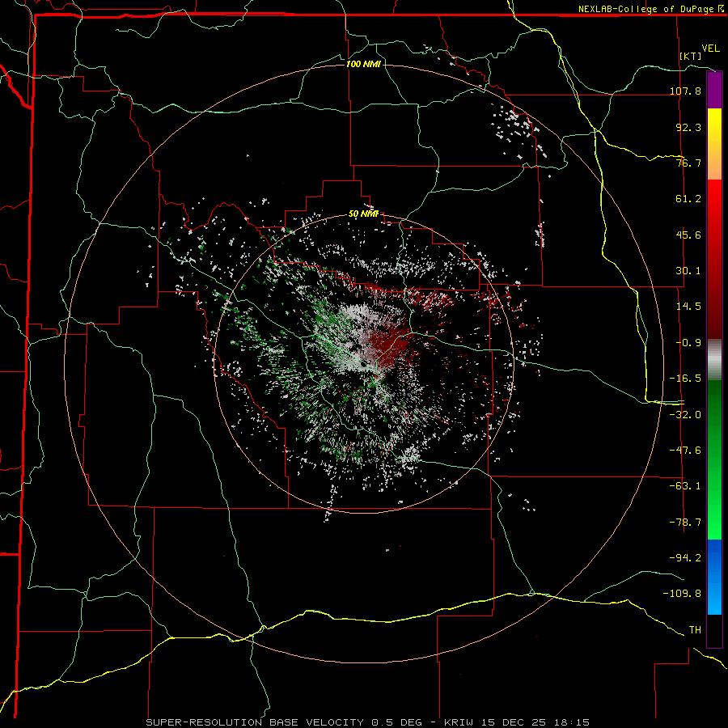Click the purple segment of color bar
Viewport: 728px width, 728px height.
pos(714,90)
